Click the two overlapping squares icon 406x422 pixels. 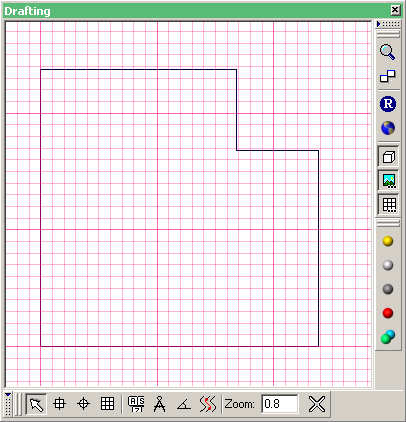pos(388,76)
